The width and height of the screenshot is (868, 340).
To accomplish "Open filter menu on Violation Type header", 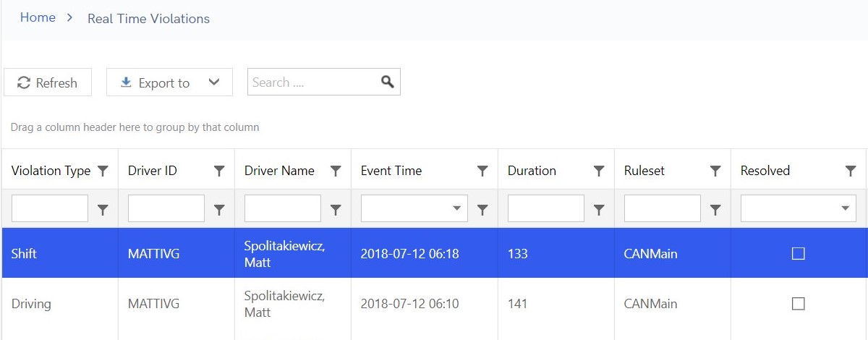I will [103, 171].
